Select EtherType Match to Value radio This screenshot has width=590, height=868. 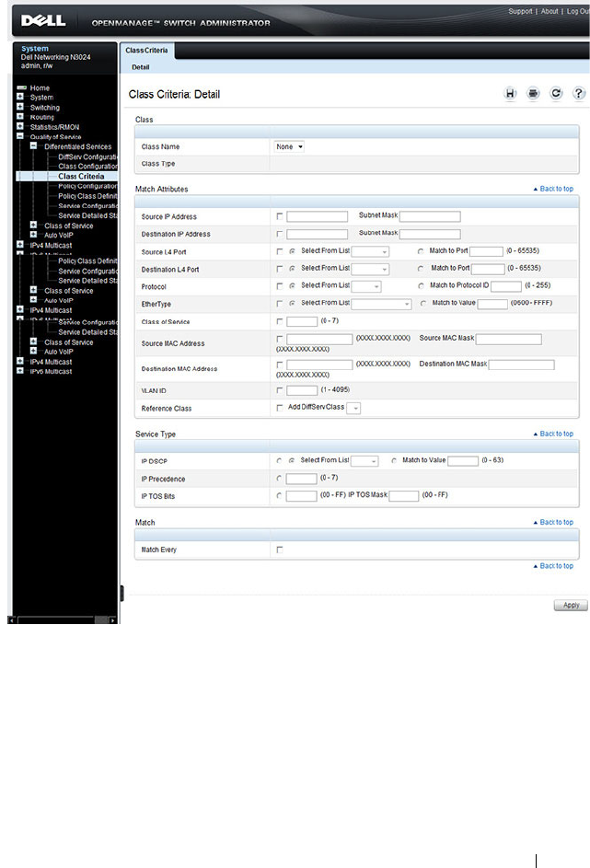(423, 304)
